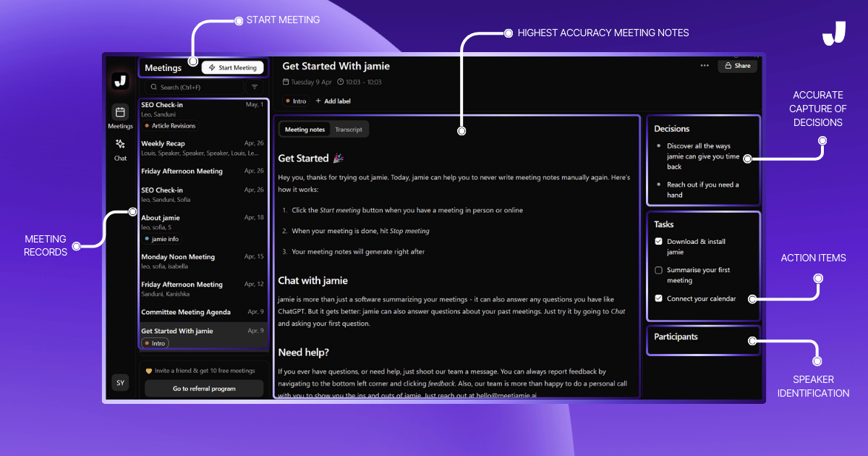Collapse the Tasks panel header
This screenshot has height=456, width=868.
(663, 224)
